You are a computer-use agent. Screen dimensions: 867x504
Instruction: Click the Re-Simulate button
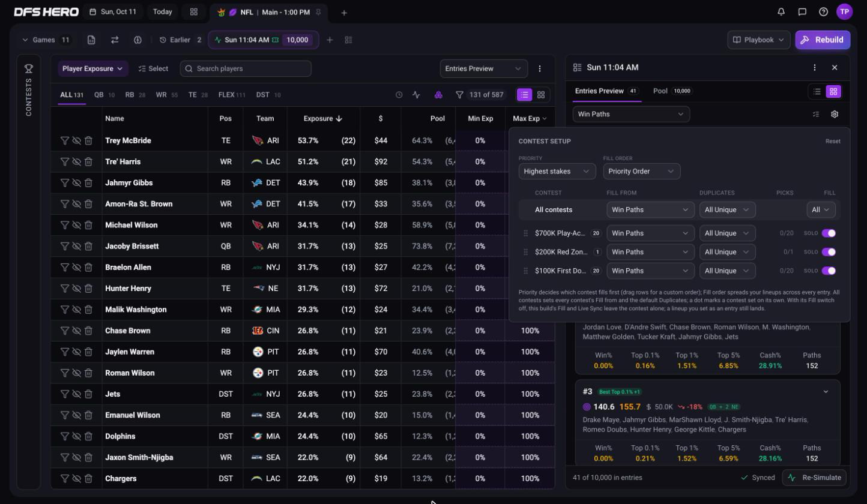815,478
